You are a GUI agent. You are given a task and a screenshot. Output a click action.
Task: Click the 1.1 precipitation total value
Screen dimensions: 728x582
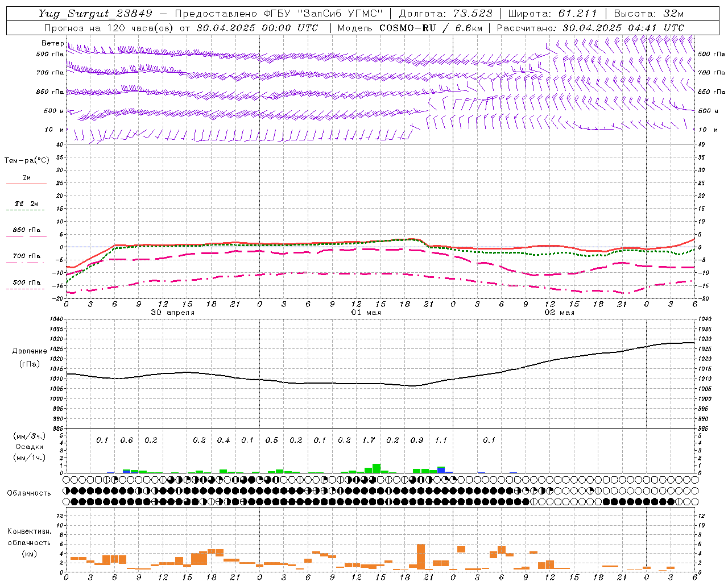pos(441,440)
